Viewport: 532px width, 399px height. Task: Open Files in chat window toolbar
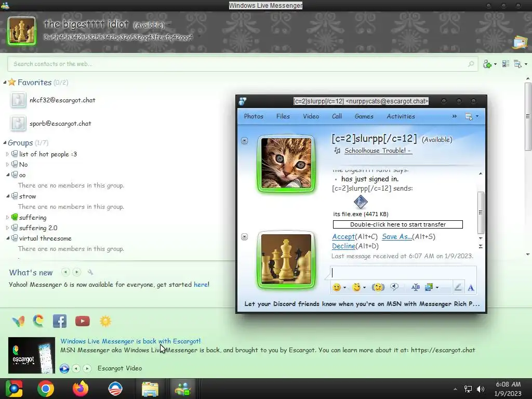[283, 116]
